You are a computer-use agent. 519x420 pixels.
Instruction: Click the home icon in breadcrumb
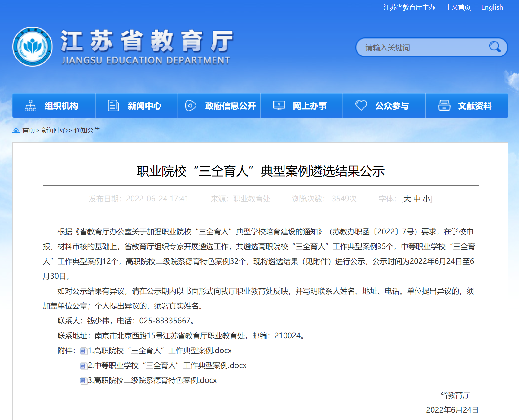tap(16, 130)
